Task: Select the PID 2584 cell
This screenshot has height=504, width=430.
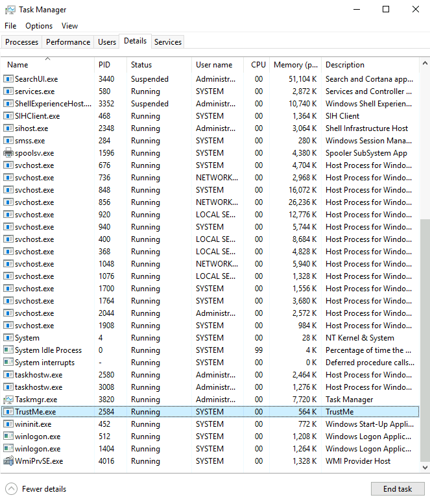Action: coord(106,411)
